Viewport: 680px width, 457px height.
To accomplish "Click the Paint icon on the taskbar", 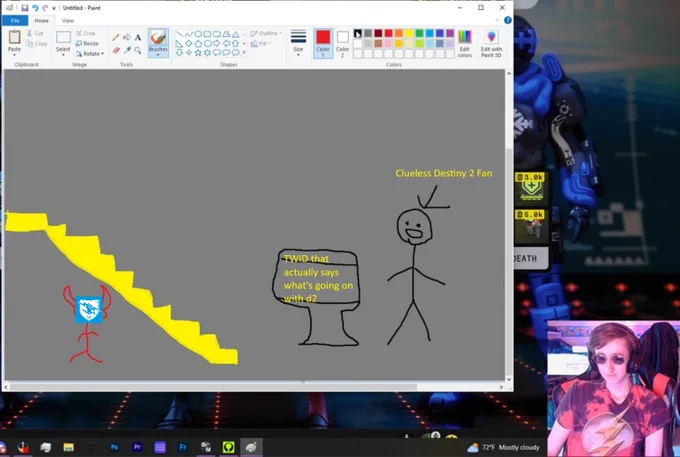I will [251, 447].
